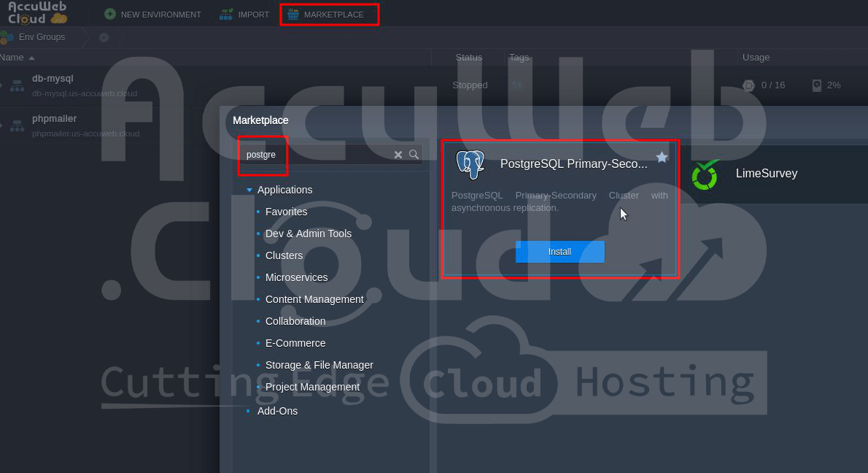
Task: Click the Status column header
Action: click(x=469, y=58)
